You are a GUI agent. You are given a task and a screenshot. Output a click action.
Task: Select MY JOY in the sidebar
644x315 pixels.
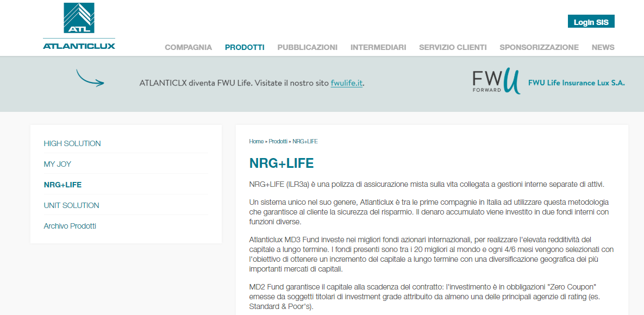(x=58, y=164)
